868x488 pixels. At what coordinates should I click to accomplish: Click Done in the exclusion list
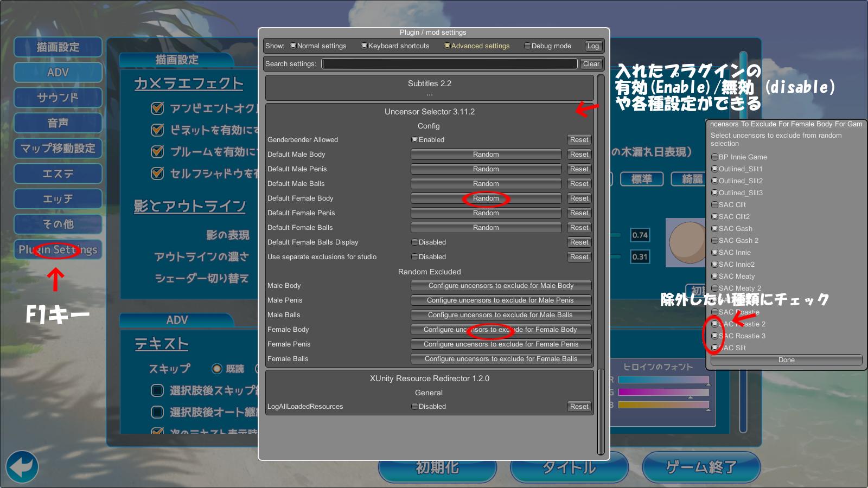coord(786,360)
